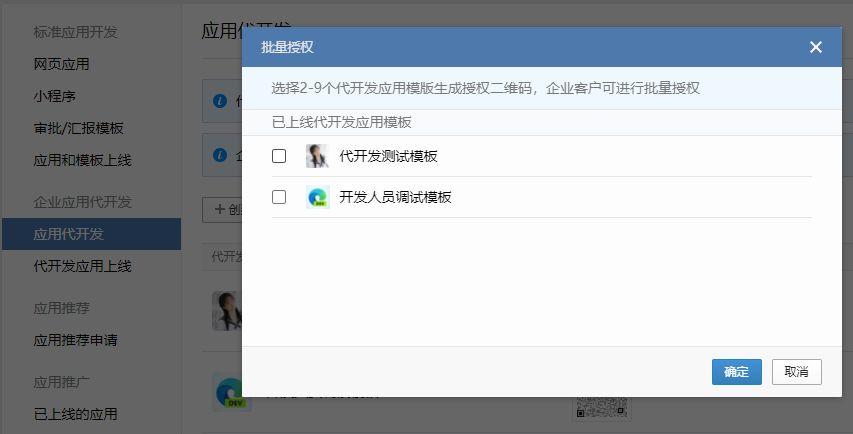Tick the checkbox for 代开发测试模板
Viewport: 853px width, 434px height.
click(x=279, y=156)
